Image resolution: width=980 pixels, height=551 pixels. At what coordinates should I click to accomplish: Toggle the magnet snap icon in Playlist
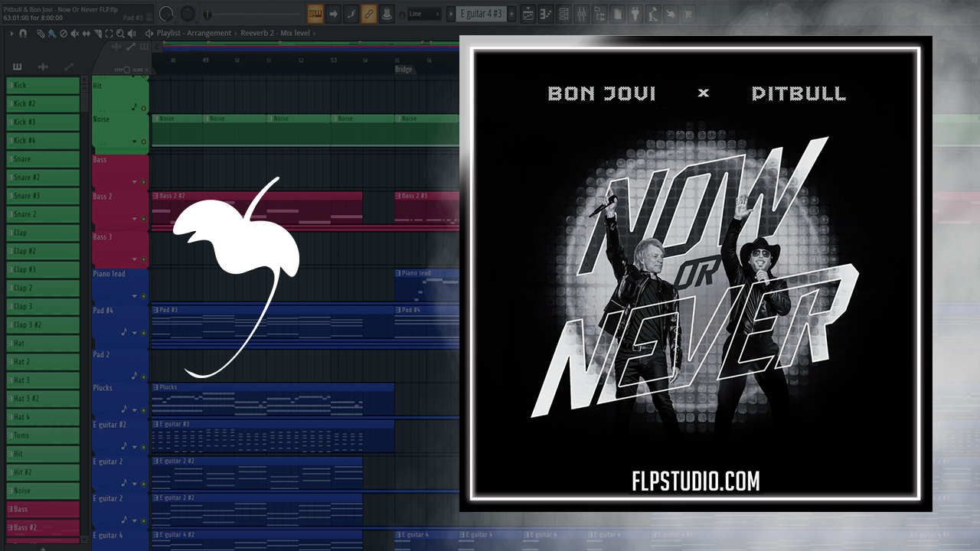tap(23, 34)
